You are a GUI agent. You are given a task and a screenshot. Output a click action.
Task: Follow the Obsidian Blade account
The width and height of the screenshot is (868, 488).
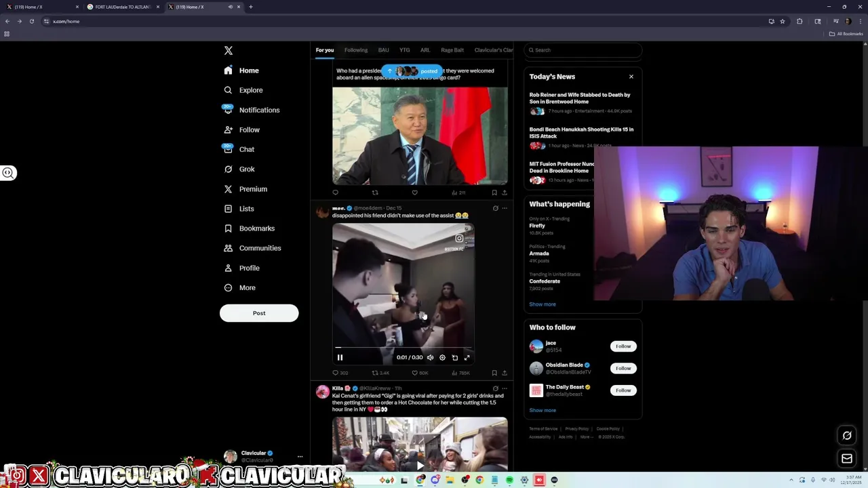click(623, 368)
